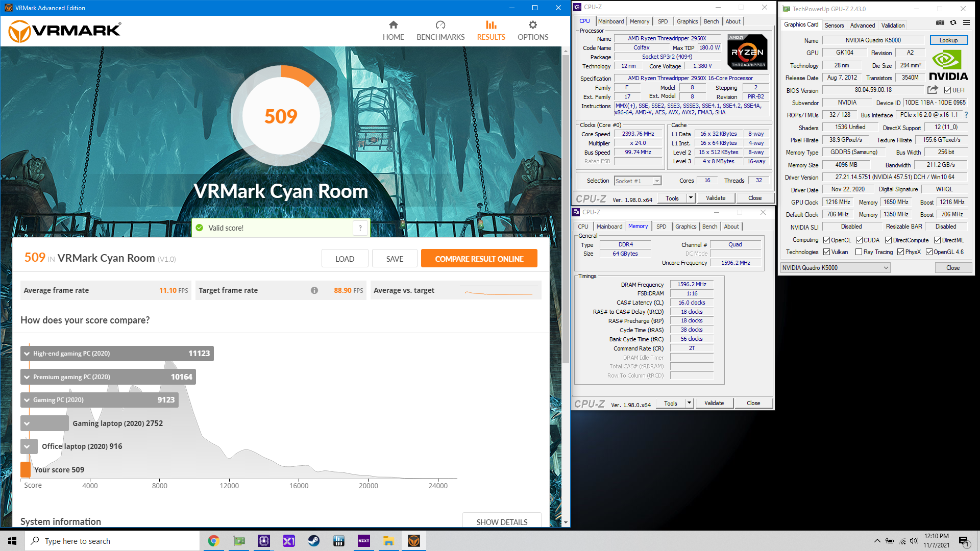Click the CPU-Z taskbar icon
Screen dimensions: 980x551
point(263,541)
